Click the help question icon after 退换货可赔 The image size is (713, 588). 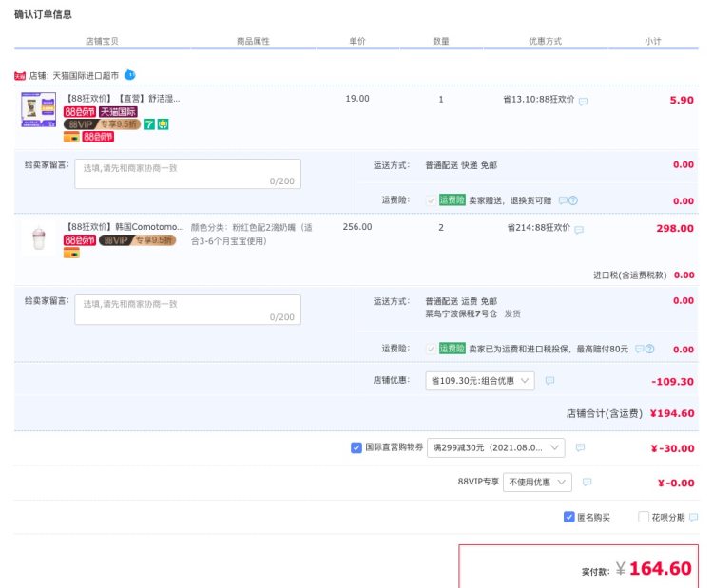point(573,200)
